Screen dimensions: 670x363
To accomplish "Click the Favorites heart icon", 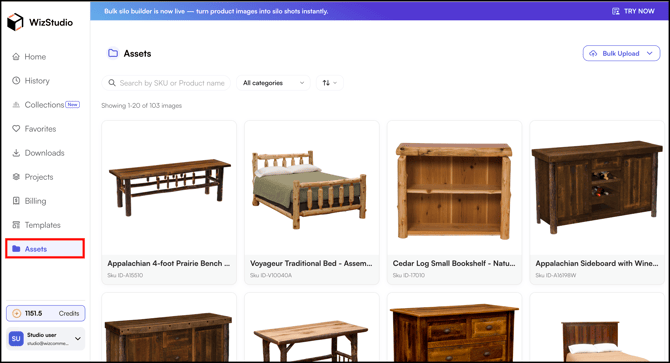I will coord(16,129).
